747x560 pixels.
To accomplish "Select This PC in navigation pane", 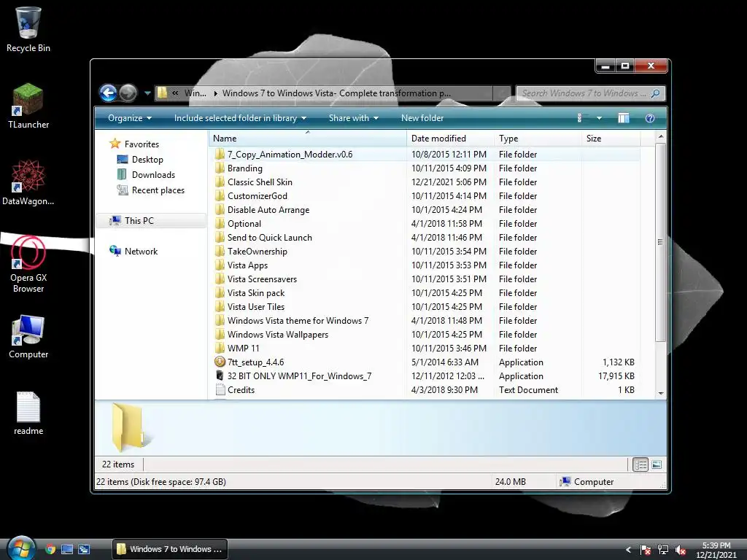I will pyautogui.click(x=151, y=220).
